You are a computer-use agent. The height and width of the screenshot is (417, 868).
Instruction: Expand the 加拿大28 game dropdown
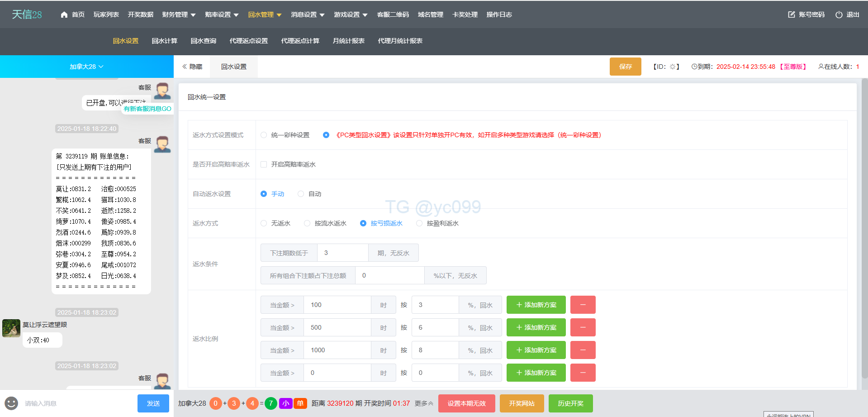pyautogui.click(x=86, y=67)
